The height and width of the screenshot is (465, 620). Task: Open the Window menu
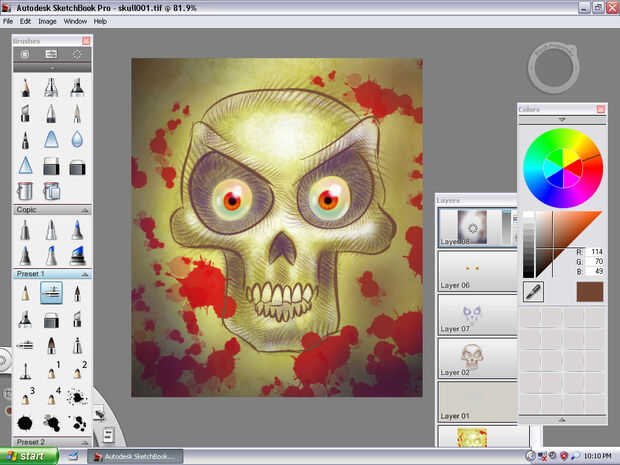point(75,20)
